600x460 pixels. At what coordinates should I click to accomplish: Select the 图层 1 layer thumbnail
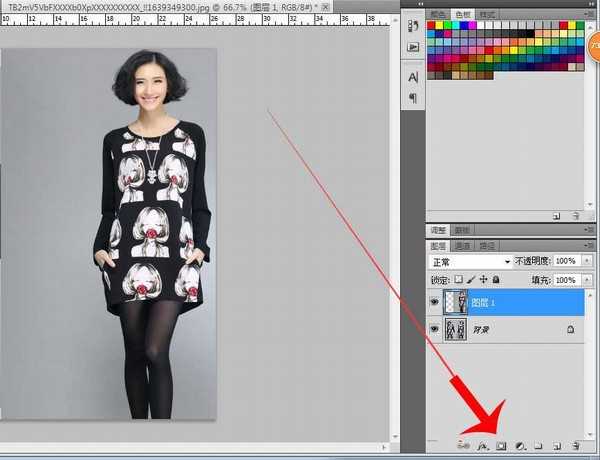455,302
